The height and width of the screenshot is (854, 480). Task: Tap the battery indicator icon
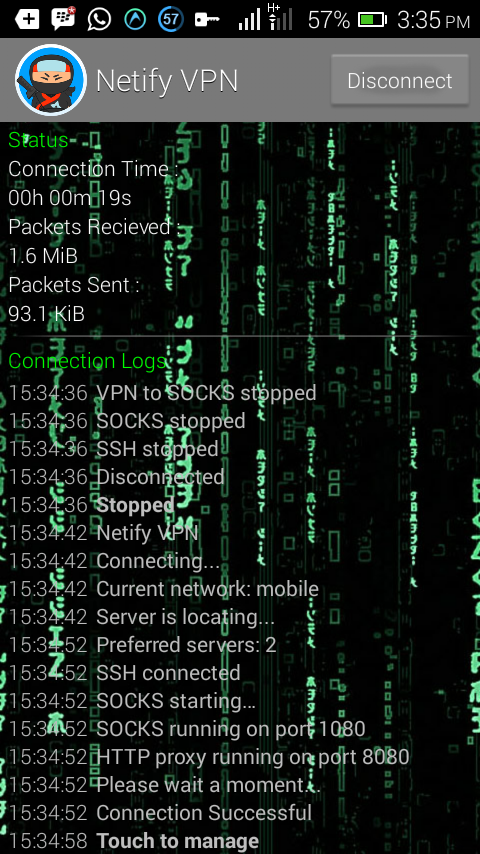[x=373, y=20]
